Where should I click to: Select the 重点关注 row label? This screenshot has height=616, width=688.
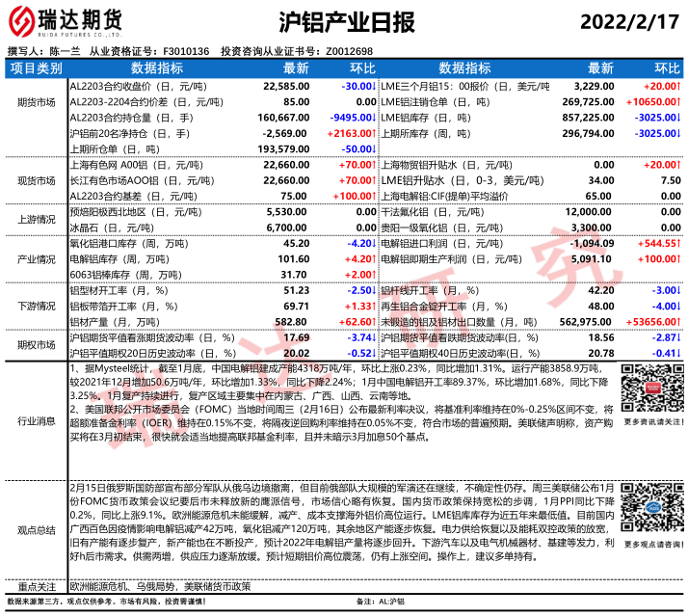coord(36,585)
